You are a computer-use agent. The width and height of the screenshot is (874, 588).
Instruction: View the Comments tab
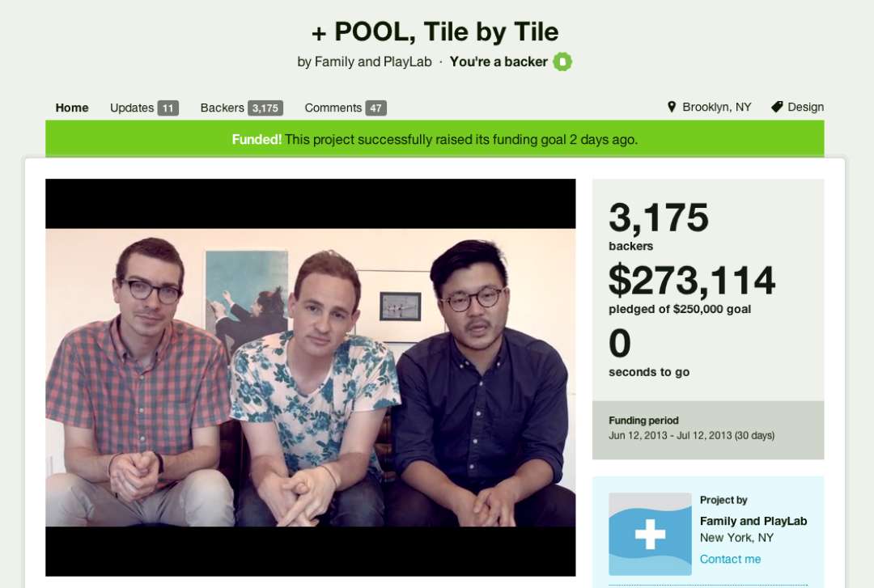(333, 108)
